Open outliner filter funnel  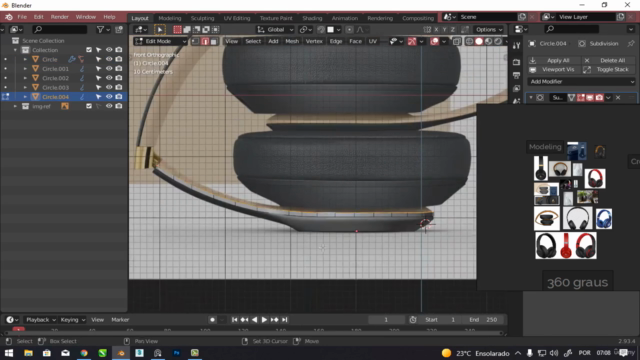point(101,29)
